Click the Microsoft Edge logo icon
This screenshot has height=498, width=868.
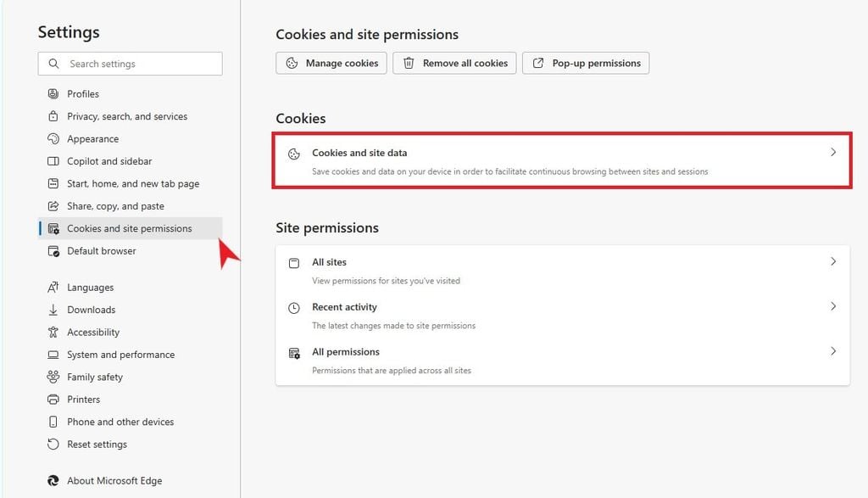[53, 481]
